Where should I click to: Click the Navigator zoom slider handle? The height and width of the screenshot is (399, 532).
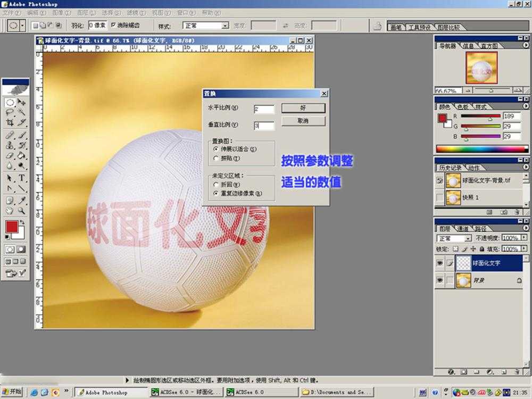coord(491,90)
